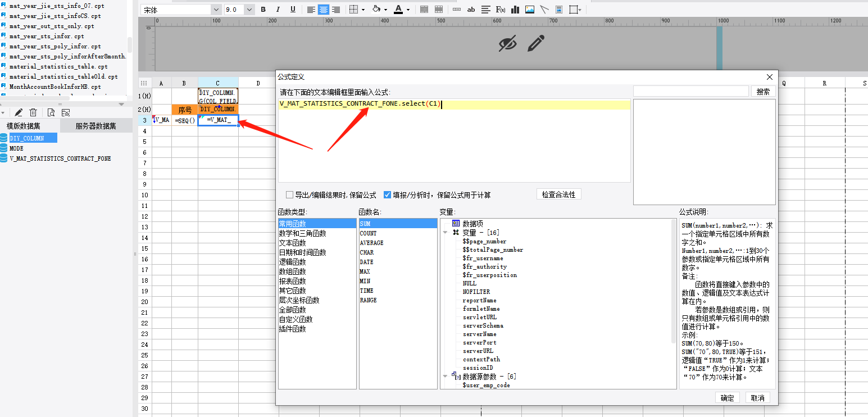Switch to 模版数据集 tab

click(31, 126)
